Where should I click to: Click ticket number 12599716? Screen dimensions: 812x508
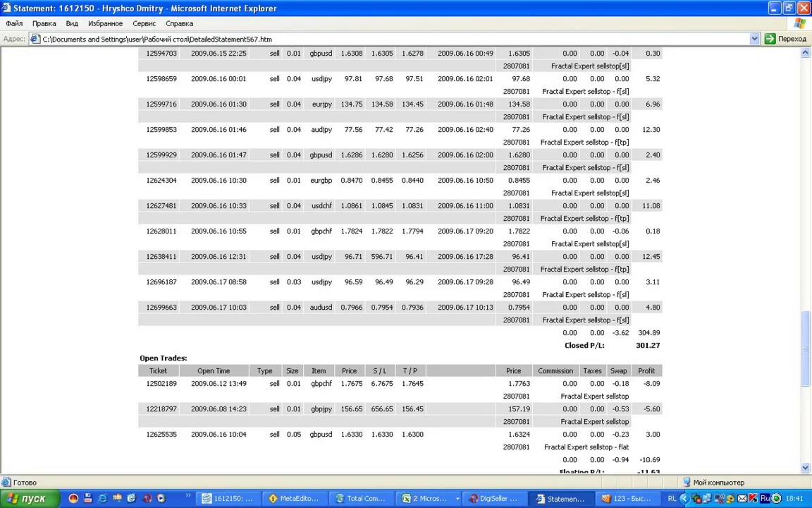(161, 104)
